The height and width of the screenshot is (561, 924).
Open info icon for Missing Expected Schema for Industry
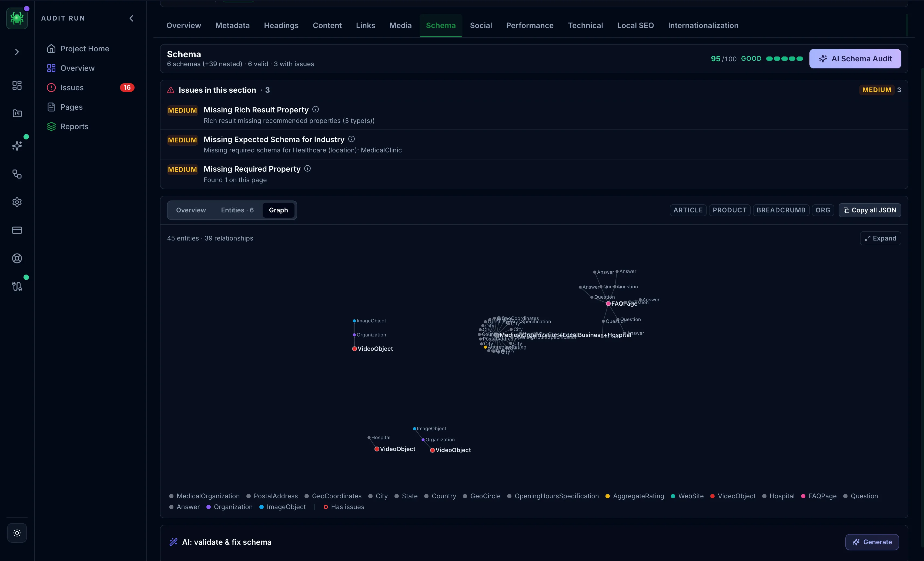(351, 139)
